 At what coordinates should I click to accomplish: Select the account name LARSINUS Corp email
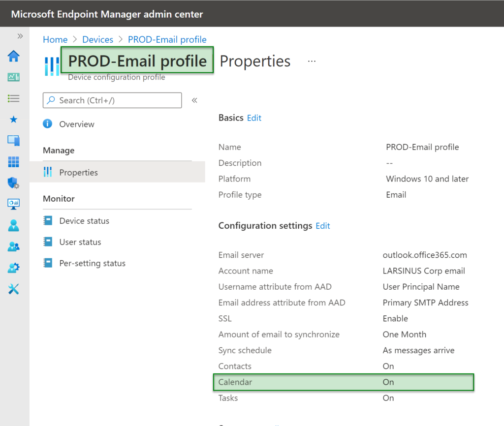coord(424,271)
